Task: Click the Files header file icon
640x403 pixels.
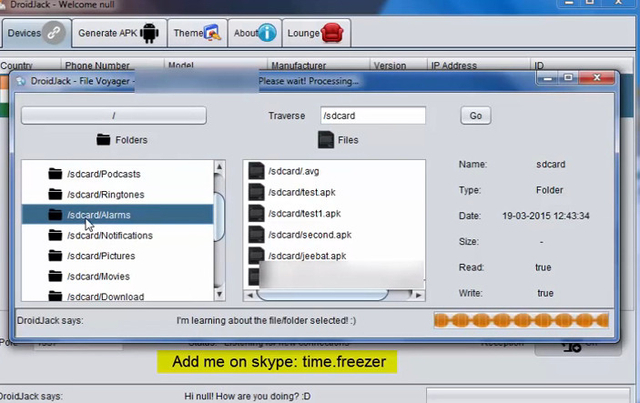Action: pyautogui.click(x=326, y=140)
